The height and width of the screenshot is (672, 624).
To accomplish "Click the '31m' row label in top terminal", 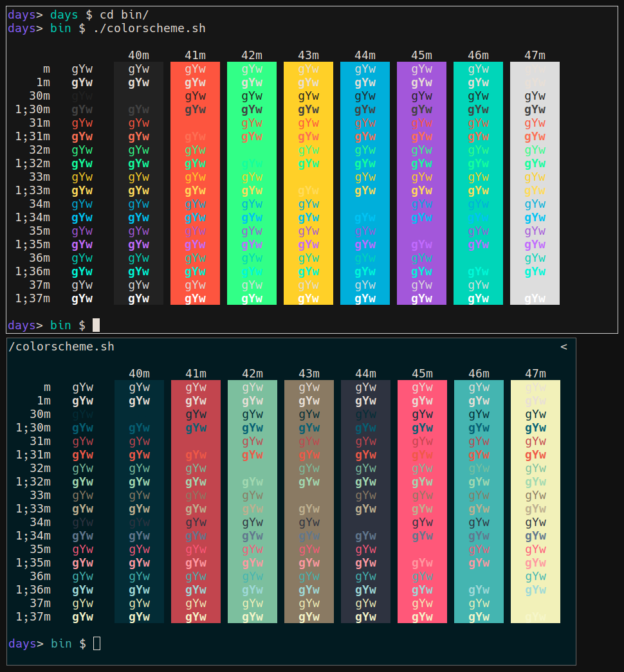I will [40, 123].
